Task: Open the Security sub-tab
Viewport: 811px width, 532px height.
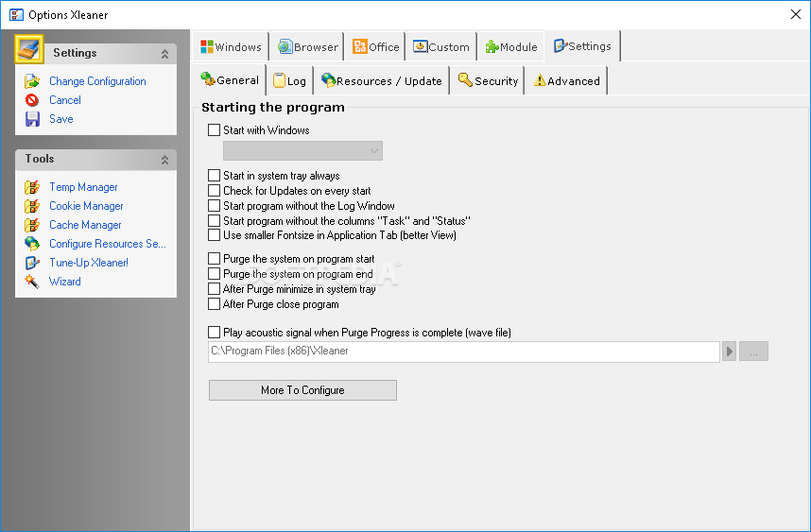Action: (488, 80)
